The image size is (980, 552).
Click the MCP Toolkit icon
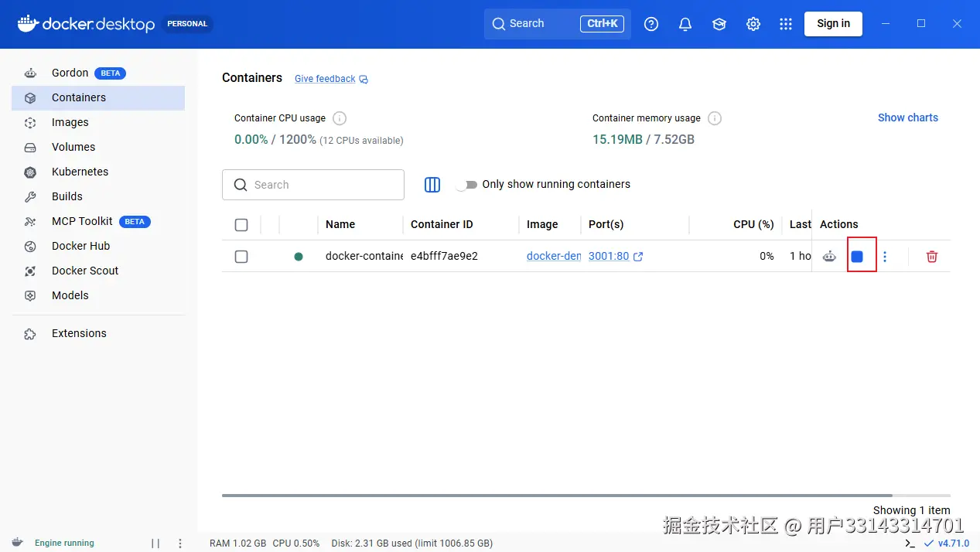pos(30,221)
